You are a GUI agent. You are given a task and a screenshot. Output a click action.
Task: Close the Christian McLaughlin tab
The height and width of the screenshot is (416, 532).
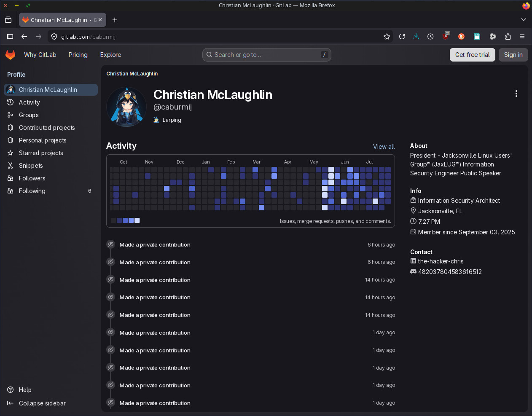coord(100,20)
